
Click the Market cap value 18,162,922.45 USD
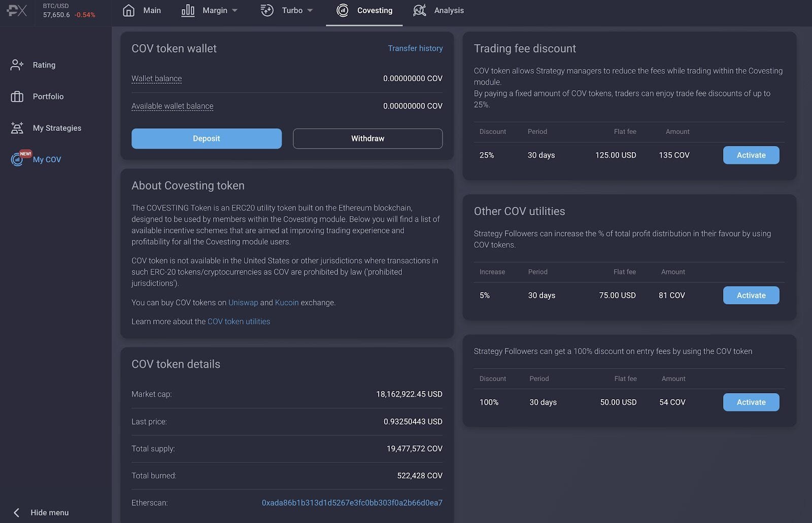click(409, 394)
